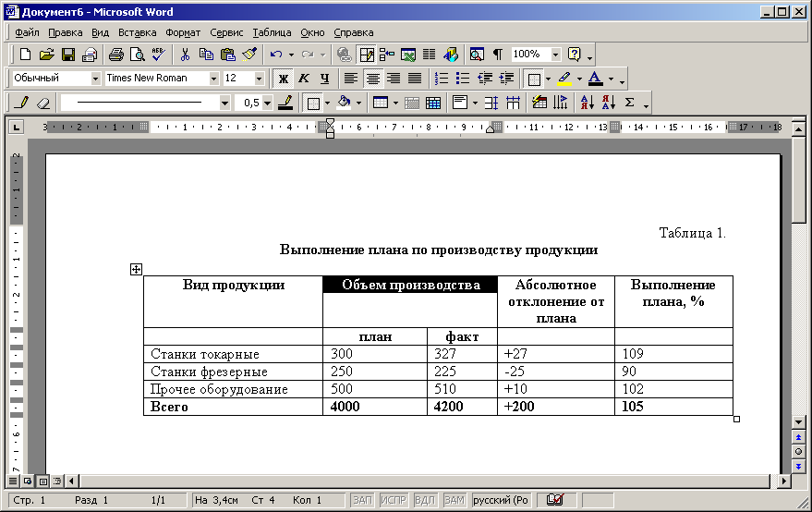
Task: Save the document with floppy icon
Action: click(x=67, y=55)
